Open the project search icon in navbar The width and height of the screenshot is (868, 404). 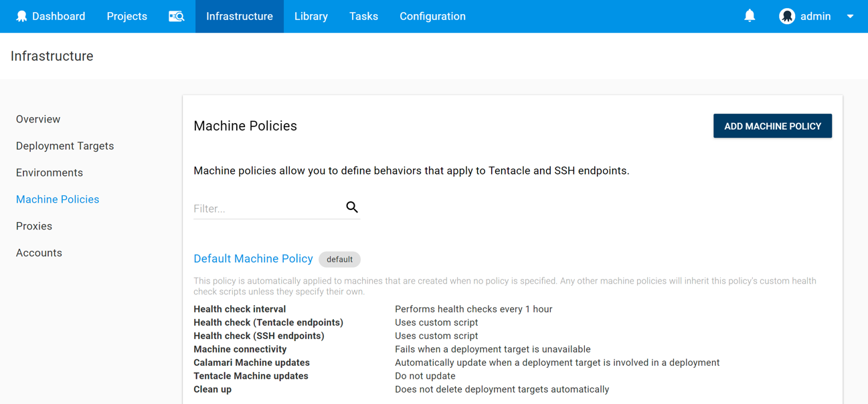(176, 16)
